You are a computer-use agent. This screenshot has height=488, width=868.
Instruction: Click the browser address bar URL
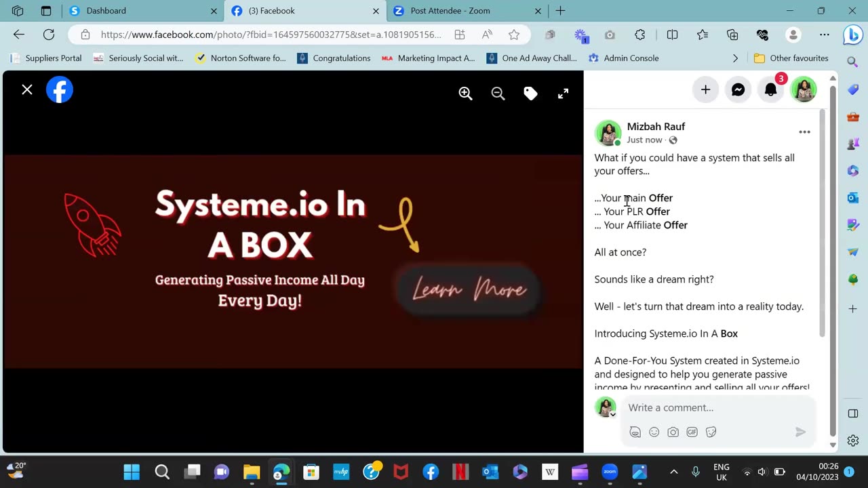pyautogui.click(x=271, y=35)
